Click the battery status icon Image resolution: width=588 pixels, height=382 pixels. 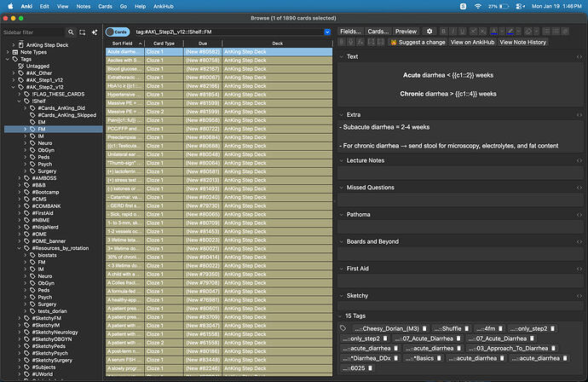(x=504, y=6)
